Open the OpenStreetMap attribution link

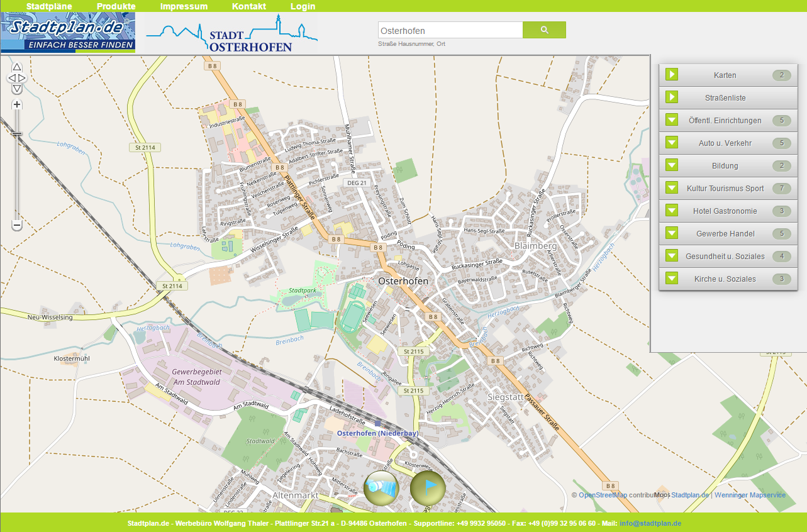603,495
